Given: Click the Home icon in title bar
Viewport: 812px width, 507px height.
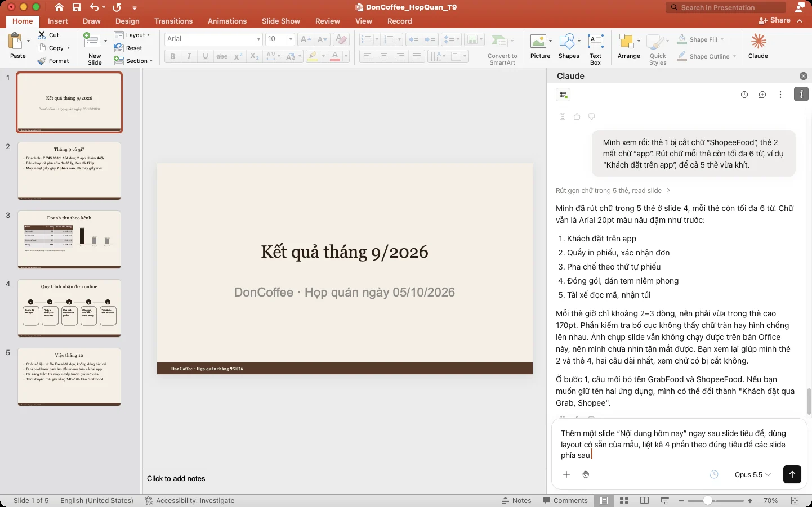Looking at the screenshot, I should [x=59, y=7].
